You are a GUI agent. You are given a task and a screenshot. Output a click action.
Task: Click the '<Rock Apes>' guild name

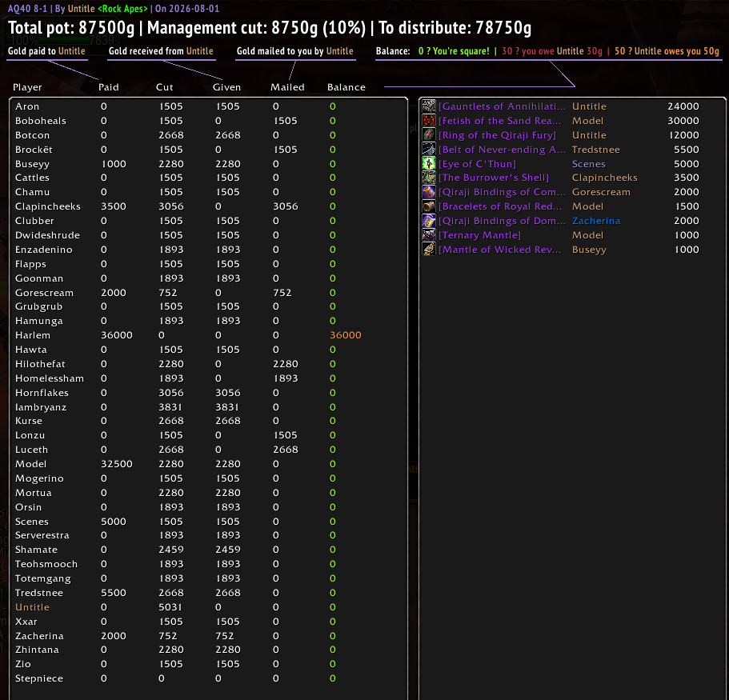click(x=122, y=8)
